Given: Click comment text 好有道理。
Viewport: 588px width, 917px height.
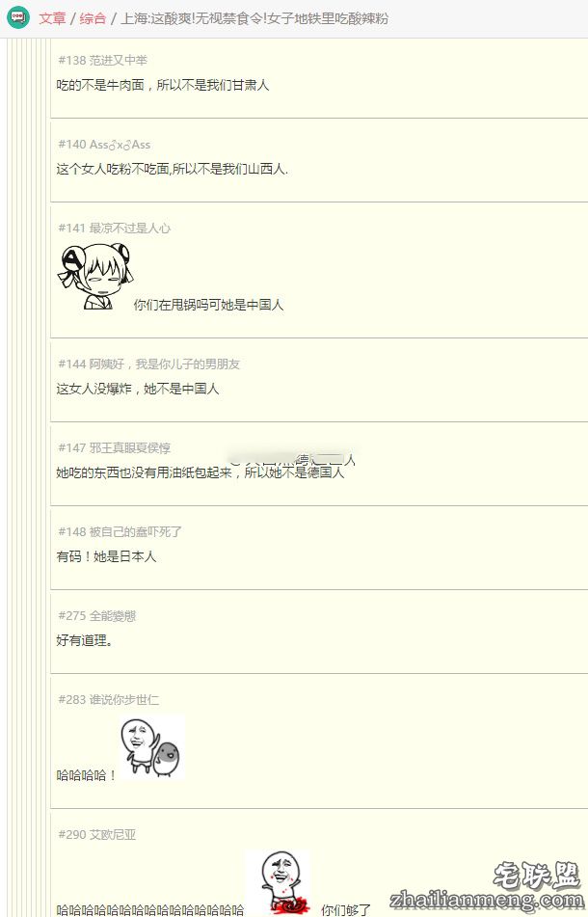Looking at the screenshot, I should (85, 640).
